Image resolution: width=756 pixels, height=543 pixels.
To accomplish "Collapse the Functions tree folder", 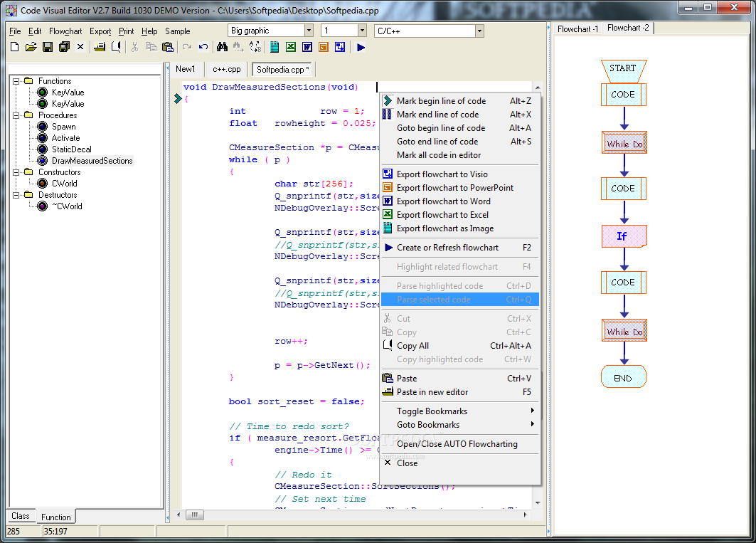I will point(16,81).
